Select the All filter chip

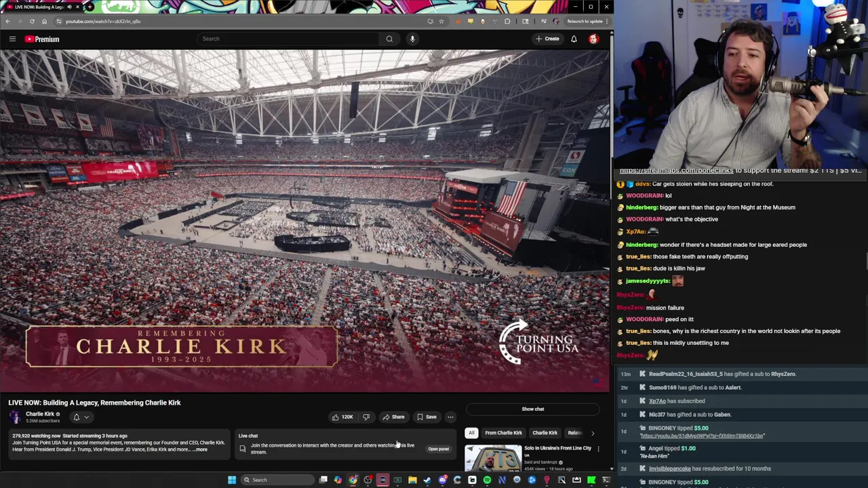click(x=471, y=432)
